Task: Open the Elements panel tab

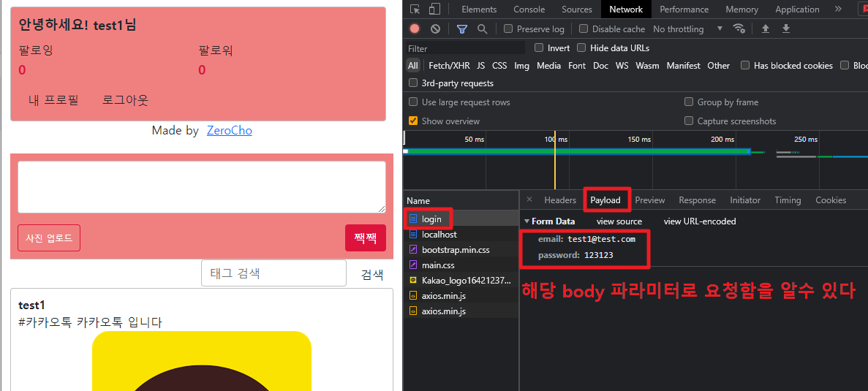Action: point(479,10)
